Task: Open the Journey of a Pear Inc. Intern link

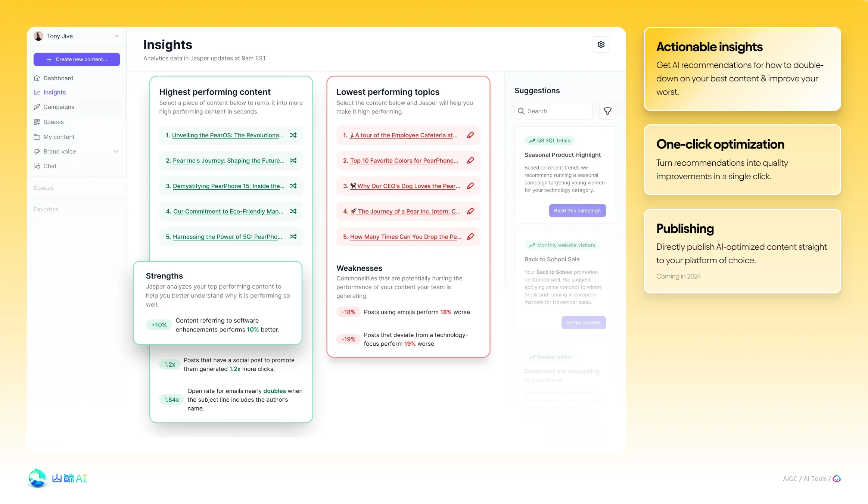Action: pyautogui.click(x=405, y=212)
